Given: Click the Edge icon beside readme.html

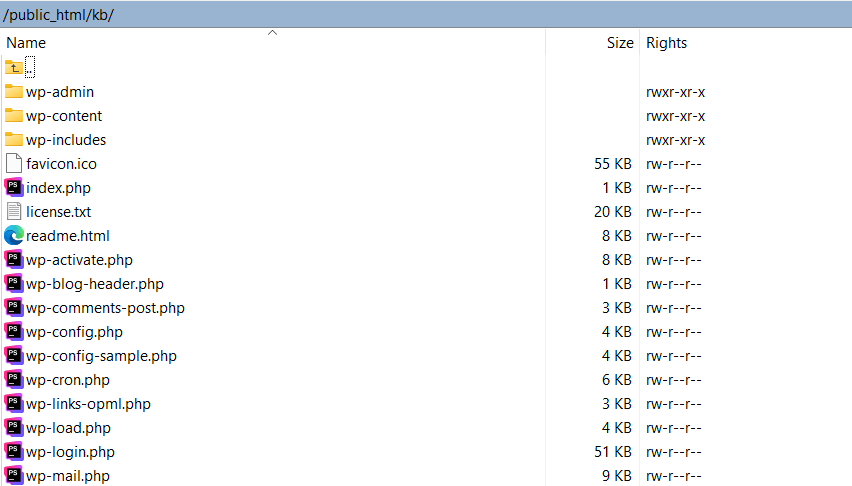Looking at the screenshot, I should coord(13,236).
